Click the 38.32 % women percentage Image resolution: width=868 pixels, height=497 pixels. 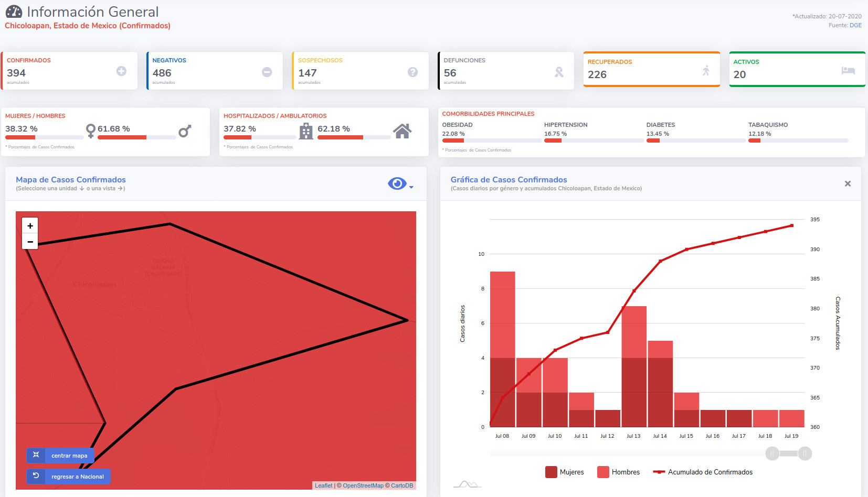(x=22, y=129)
